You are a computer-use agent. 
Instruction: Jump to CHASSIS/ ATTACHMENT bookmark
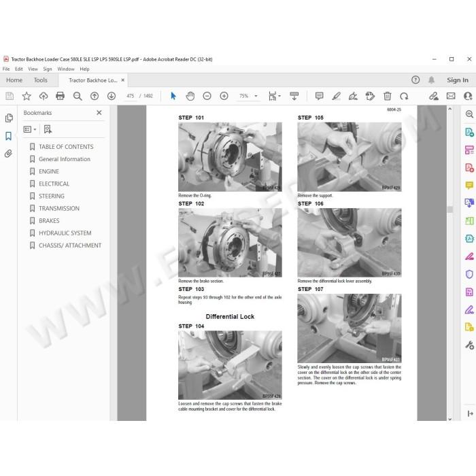pos(70,245)
